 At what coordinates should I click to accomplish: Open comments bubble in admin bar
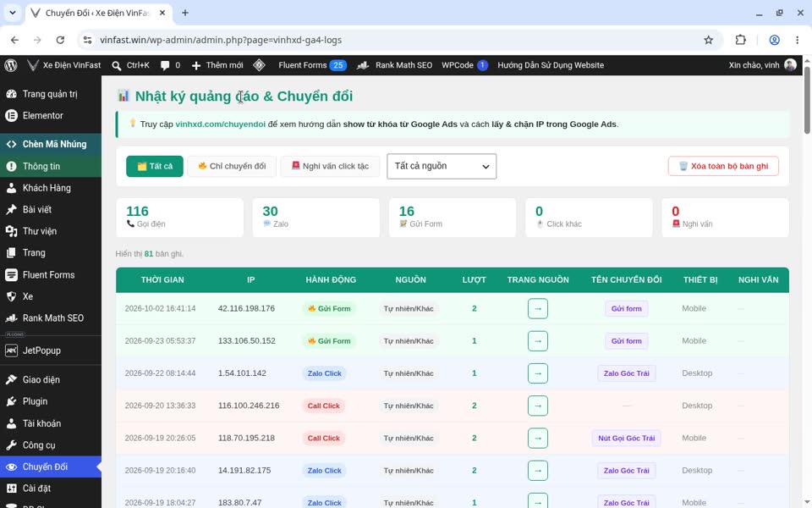pos(170,65)
